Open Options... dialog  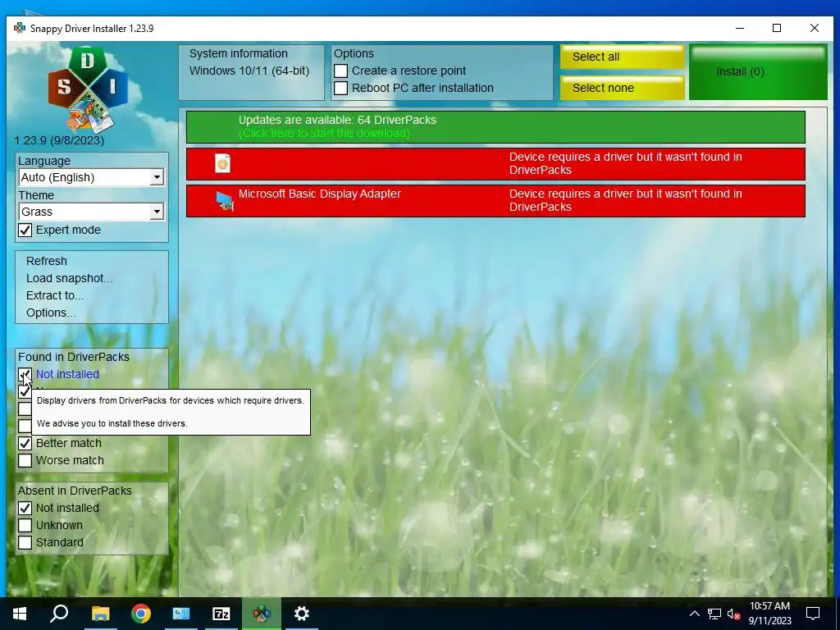coord(51,313)
